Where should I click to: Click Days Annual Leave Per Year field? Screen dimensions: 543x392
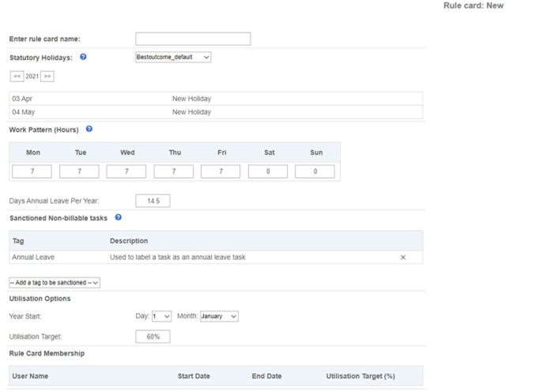pos(153,201)
